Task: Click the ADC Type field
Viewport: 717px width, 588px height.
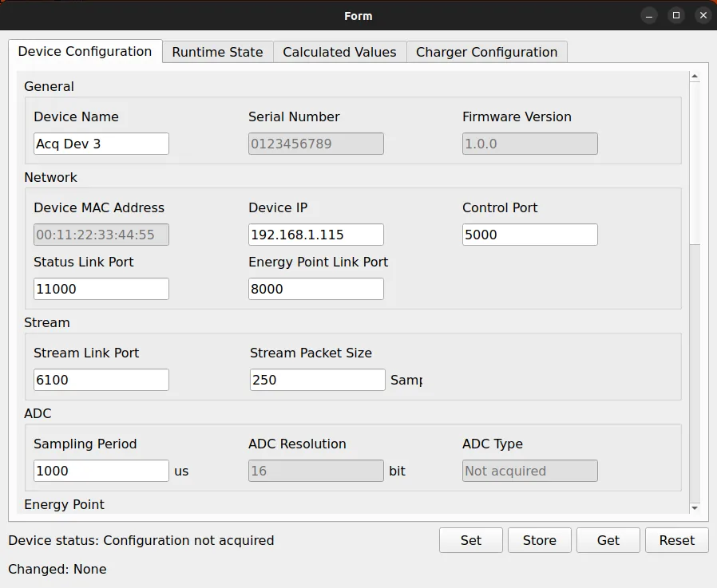Action: point(530,471)
